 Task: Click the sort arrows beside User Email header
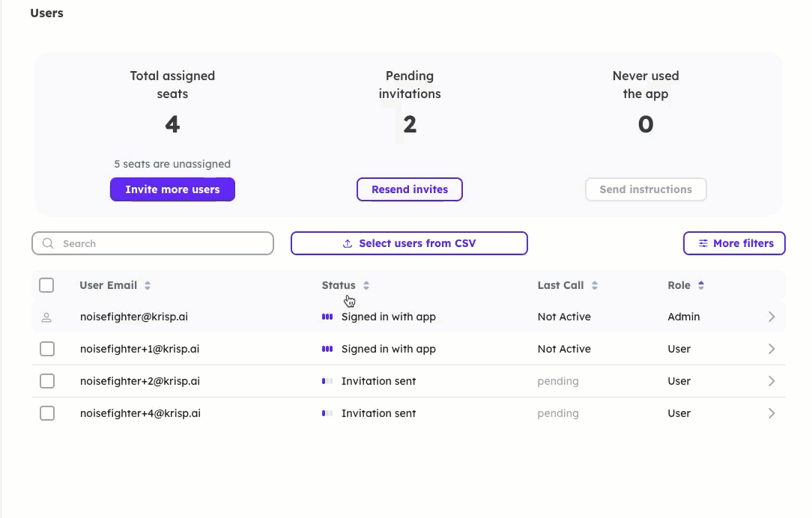coord(147,285)
